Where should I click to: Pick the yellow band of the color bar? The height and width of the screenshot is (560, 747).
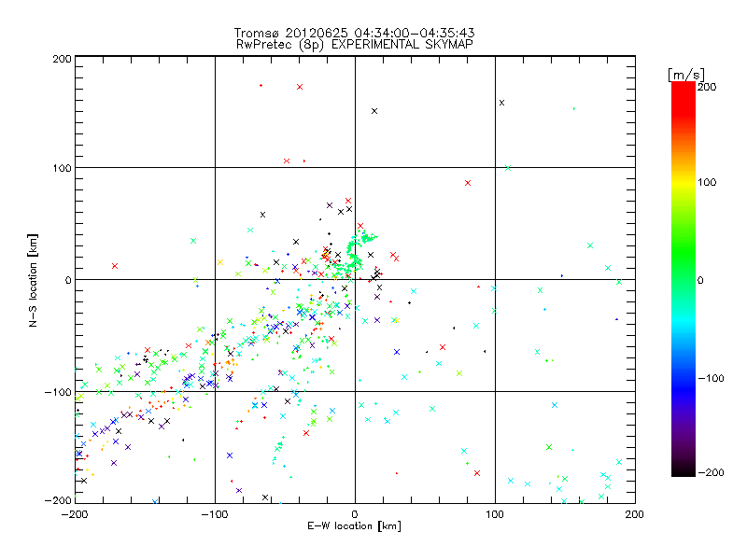pos(684,182)
